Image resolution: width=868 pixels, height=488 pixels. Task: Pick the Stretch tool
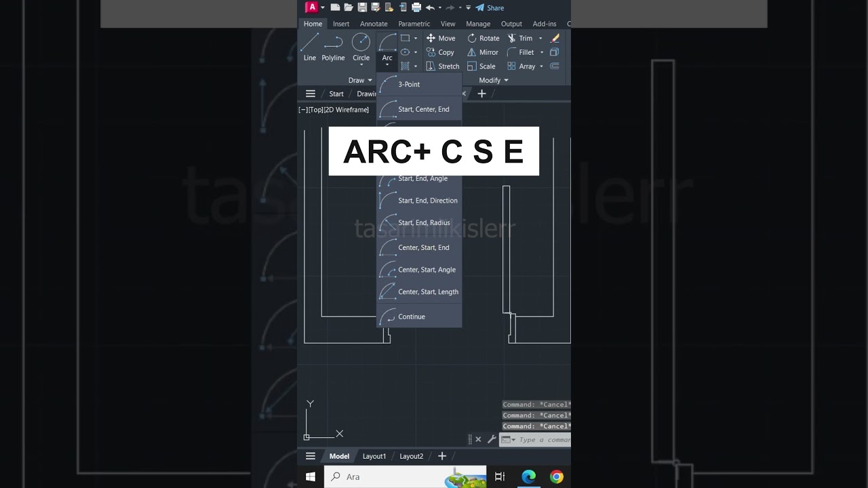tap(443, 66)
